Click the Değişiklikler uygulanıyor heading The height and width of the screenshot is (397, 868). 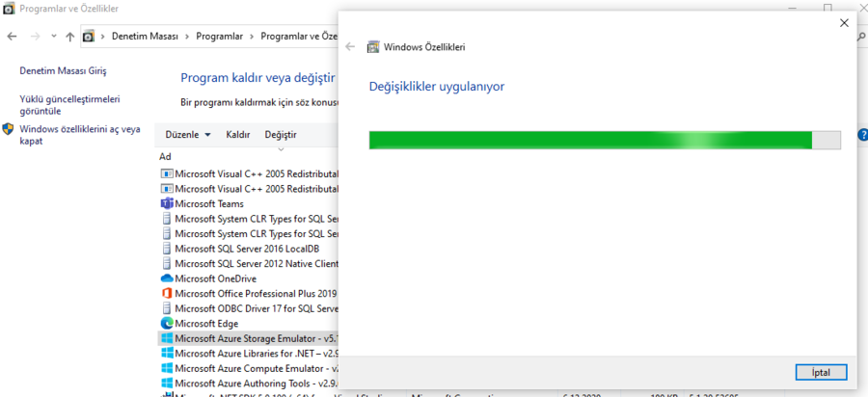436,87
